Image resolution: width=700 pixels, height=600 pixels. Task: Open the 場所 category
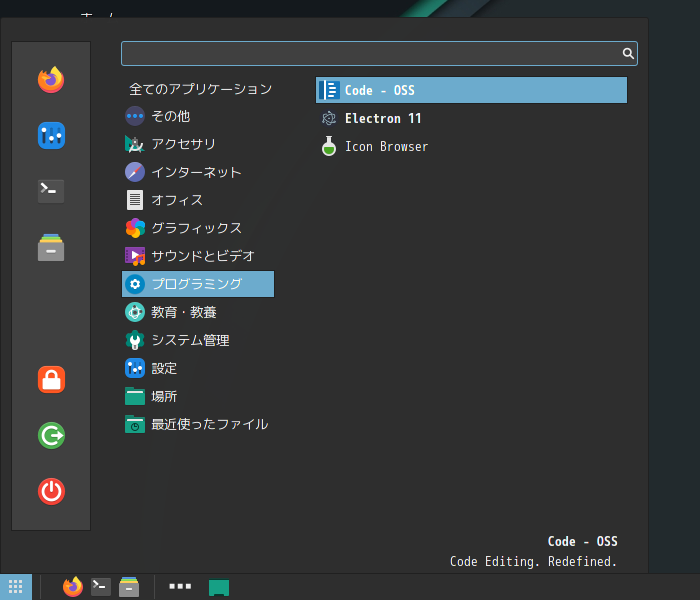coord(198,396)
